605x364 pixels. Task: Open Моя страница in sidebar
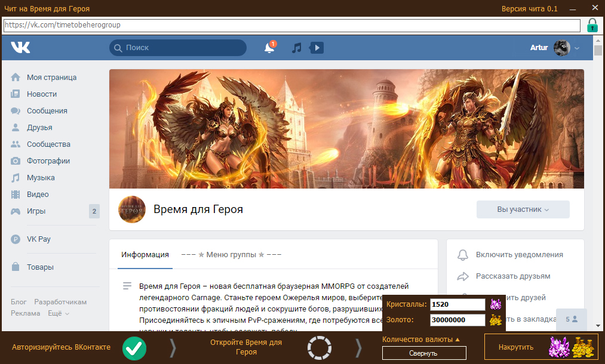point(51,77)
